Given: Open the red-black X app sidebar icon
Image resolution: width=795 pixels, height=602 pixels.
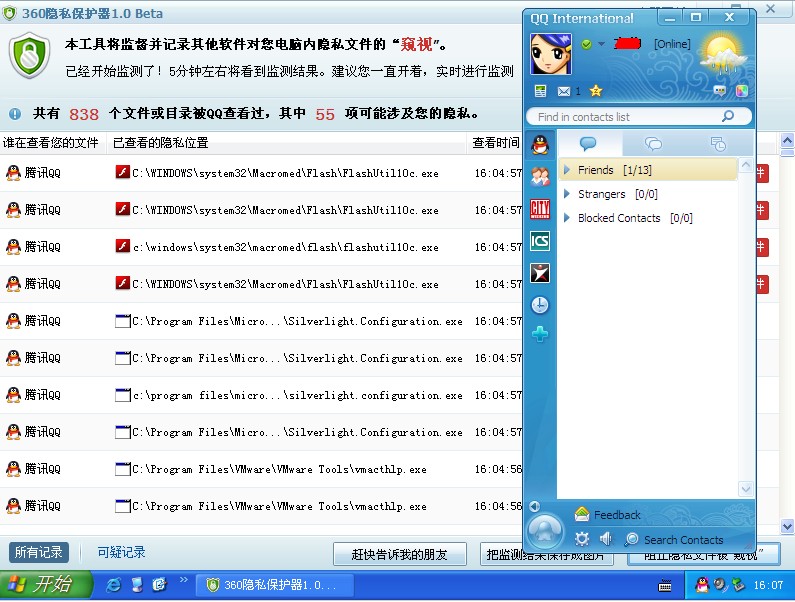Looking at the screenshot, I should click(540, 273).
